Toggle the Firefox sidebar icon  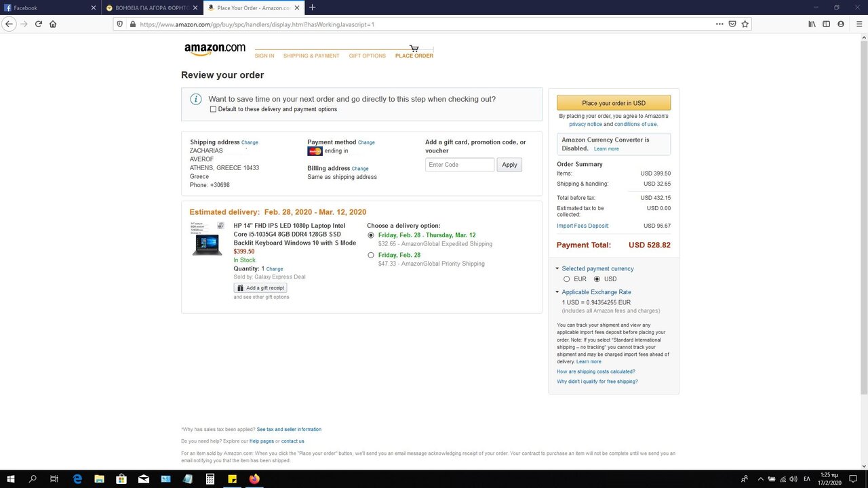[x=826, y=24]
